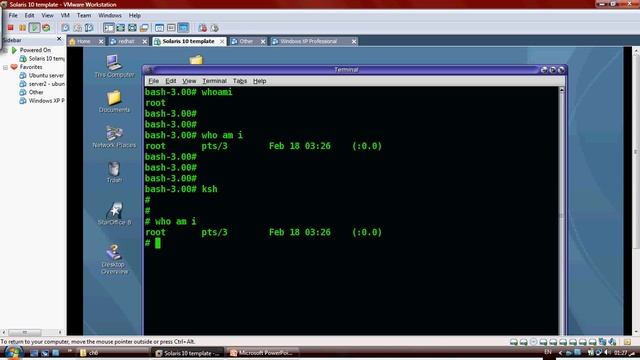Open the VMware Edit menu
640x360 pixels.
click(29, 16)
